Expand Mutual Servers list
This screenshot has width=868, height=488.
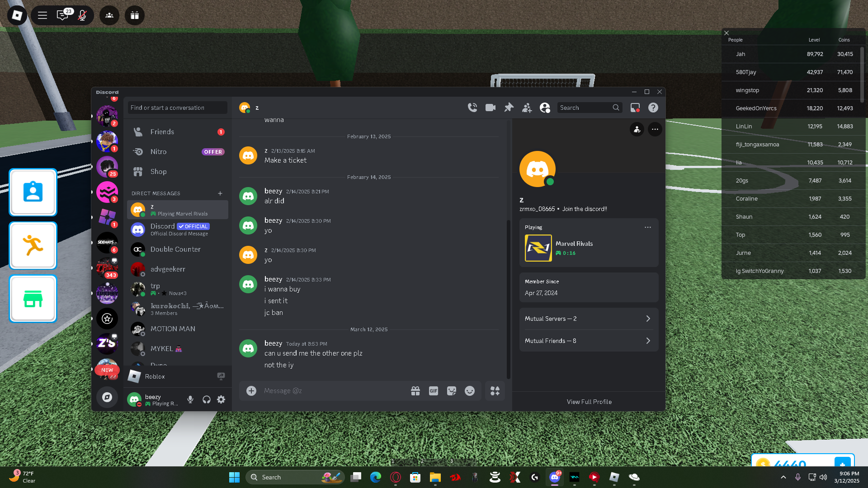[589, 319]
